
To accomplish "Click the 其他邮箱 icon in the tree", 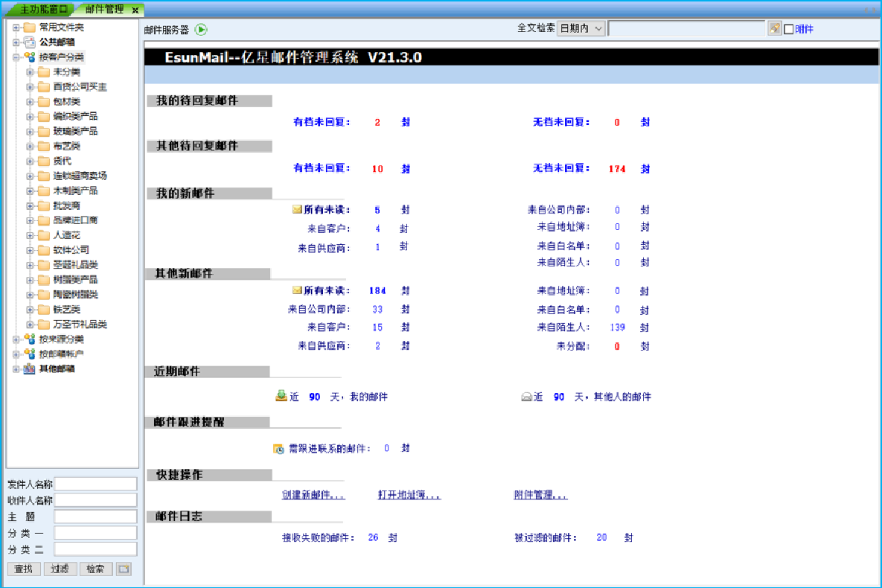I will pyautogui.click(x=29, y=369).
